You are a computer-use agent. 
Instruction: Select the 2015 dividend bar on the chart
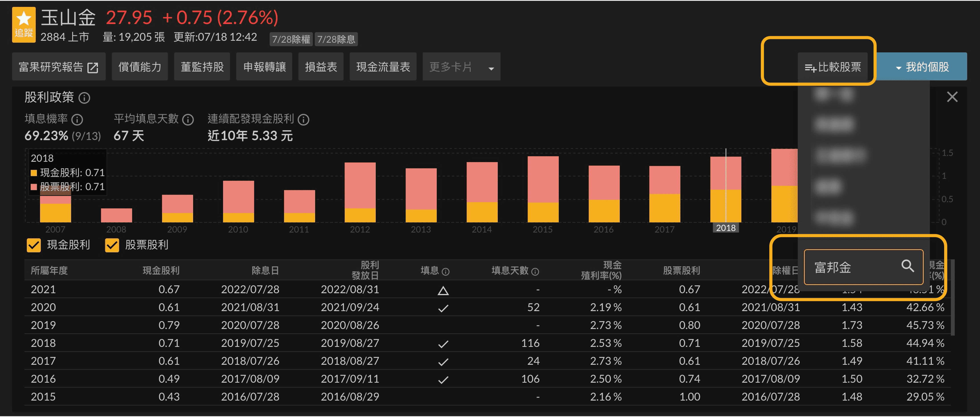pyautogui.click(x=543, y=190)
